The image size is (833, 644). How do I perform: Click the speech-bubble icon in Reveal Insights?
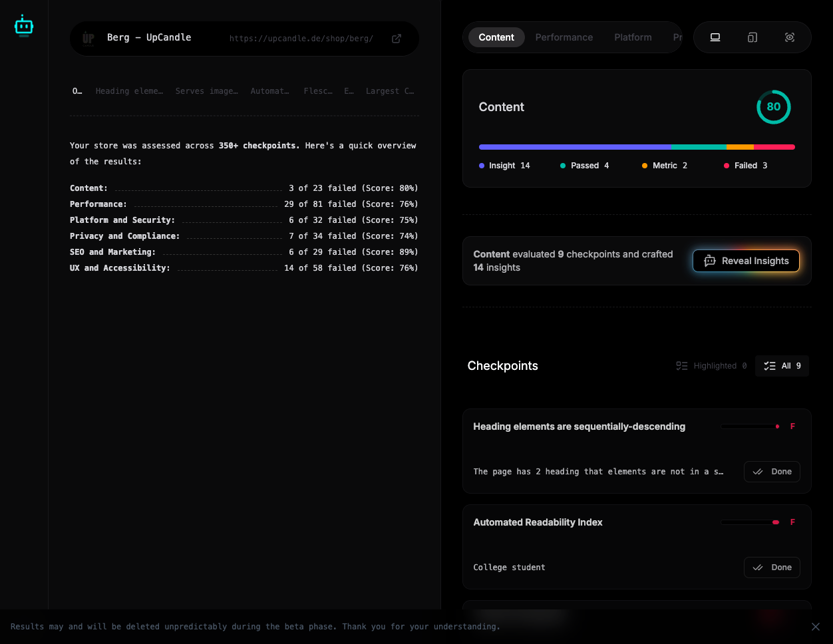pyautogui.click(x=711, y=261)
